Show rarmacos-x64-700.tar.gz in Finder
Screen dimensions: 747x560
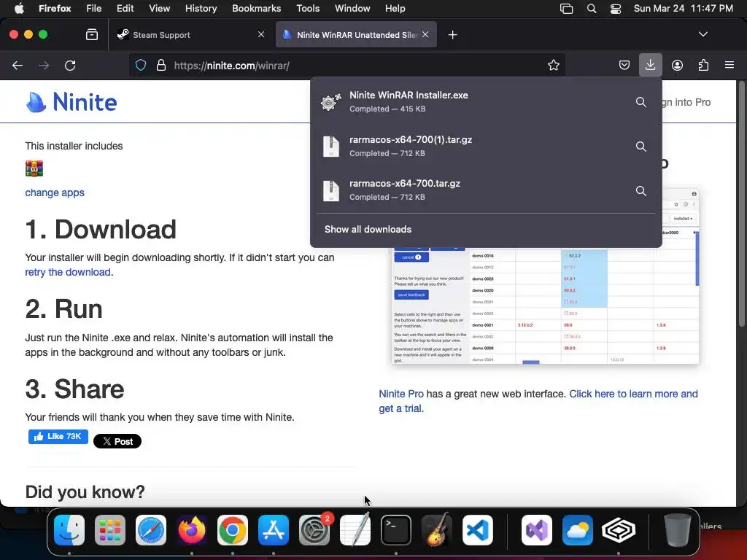tap(640, 190)
